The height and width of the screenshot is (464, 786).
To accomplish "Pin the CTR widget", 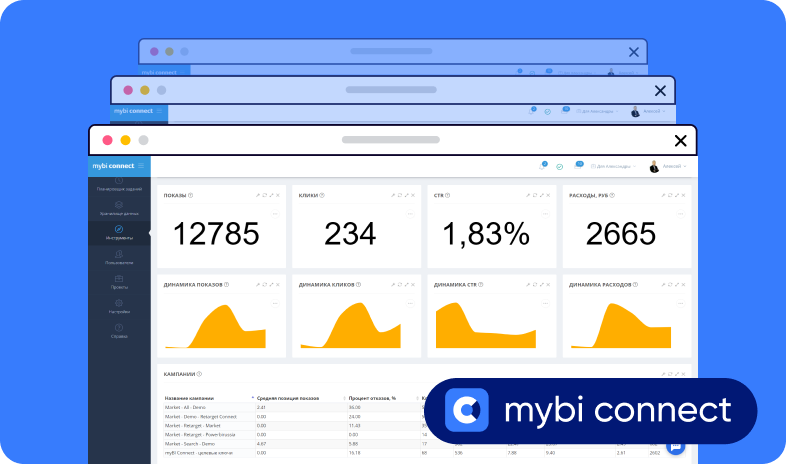I will click(x=528, y=195).
